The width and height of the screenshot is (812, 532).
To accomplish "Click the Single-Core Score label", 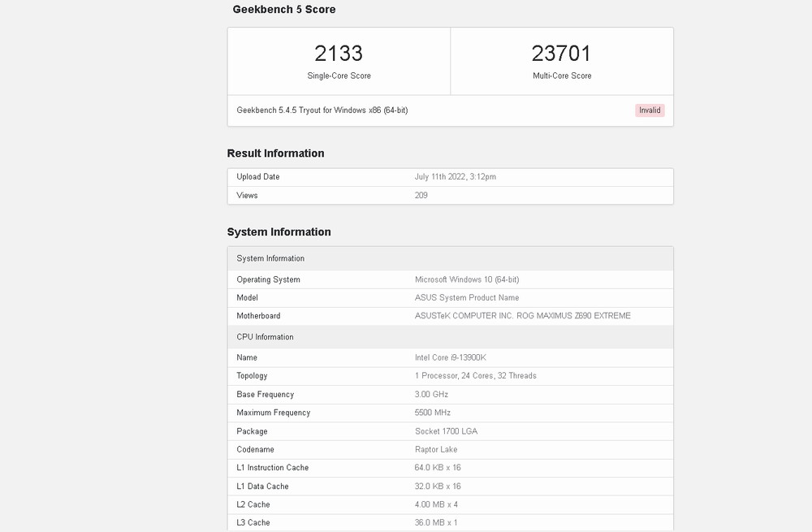I will click(x=339, y=76).
